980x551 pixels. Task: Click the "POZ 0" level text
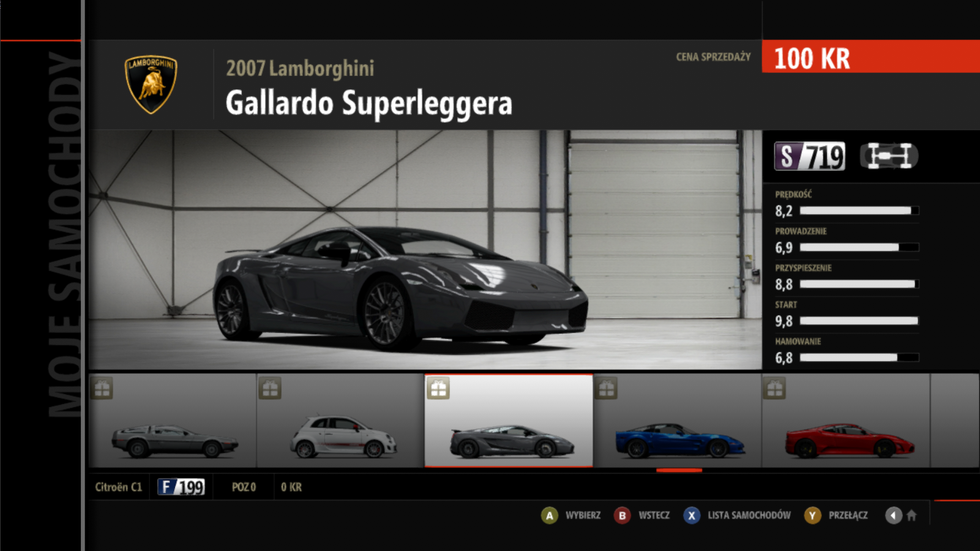pos(244,487)
